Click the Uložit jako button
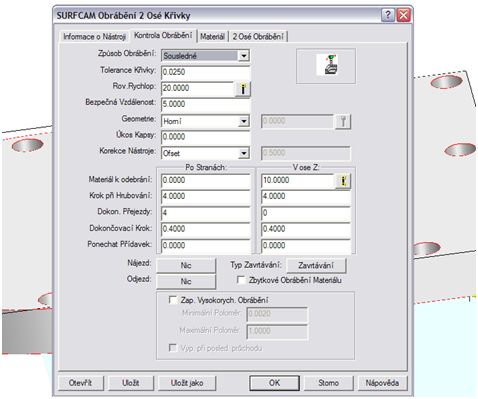 (x=186, y=383)
